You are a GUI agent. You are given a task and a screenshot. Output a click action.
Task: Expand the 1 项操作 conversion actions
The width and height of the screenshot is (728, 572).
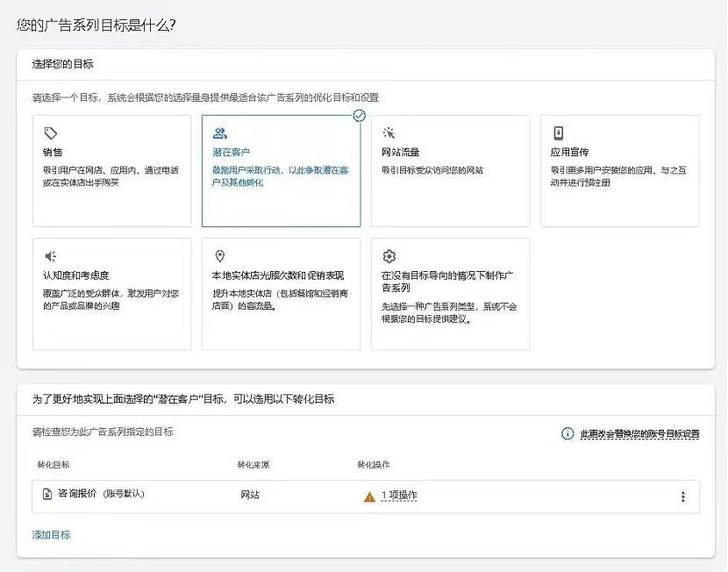398,496
